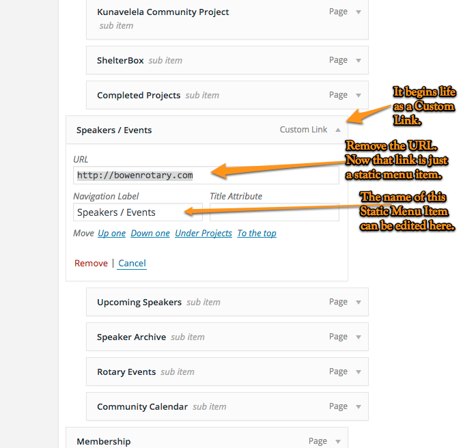476x448 pixels.
Task: Collapse the Speakers / Events Custom Link
Action: click(338, 130)
